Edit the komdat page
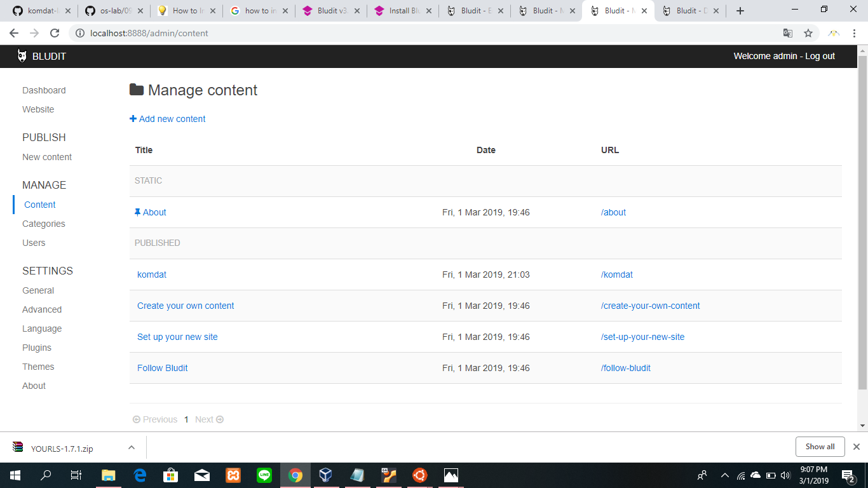The height and width of the screenshot is (488, 868). coord(152,274)
